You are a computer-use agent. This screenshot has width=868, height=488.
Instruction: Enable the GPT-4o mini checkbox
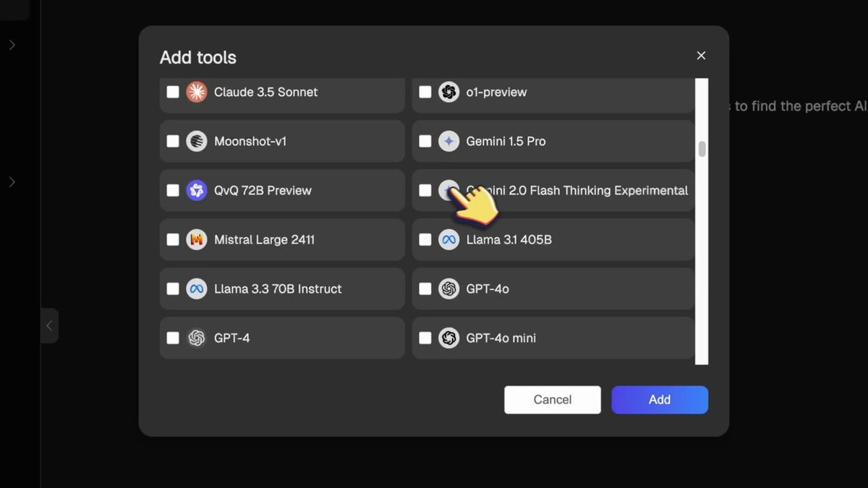(425, 338)
